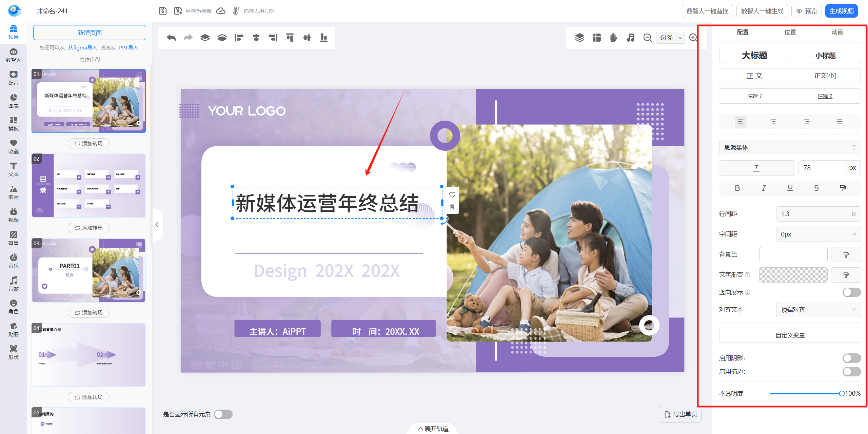Click the hand pan tool icon
Screen dimensions: 868x434
[613, 38]
